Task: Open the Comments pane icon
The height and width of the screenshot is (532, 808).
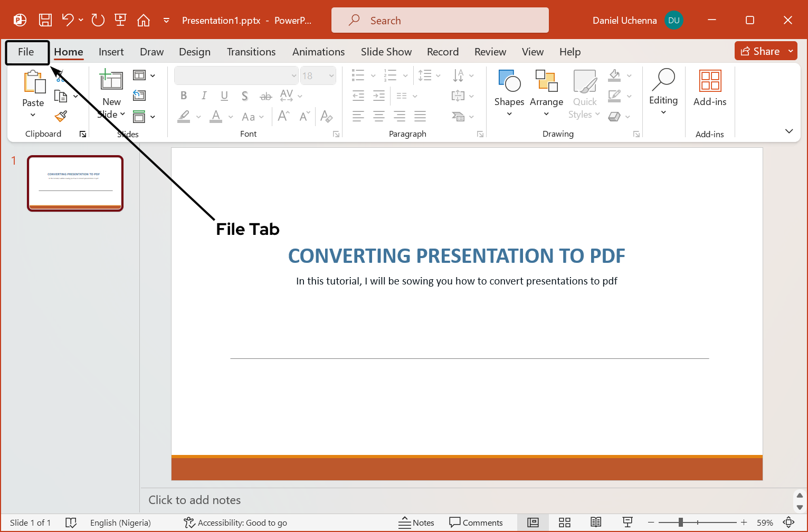Action: pos(477,522)
